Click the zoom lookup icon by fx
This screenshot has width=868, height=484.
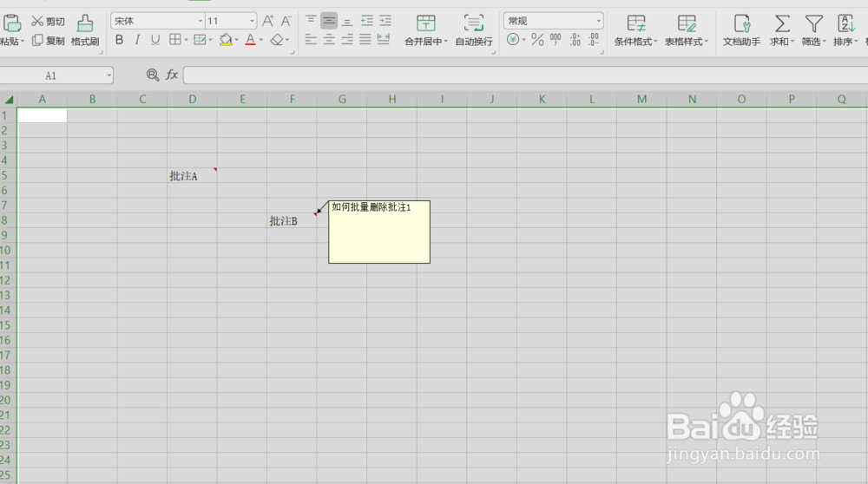(x=153, y=75)
